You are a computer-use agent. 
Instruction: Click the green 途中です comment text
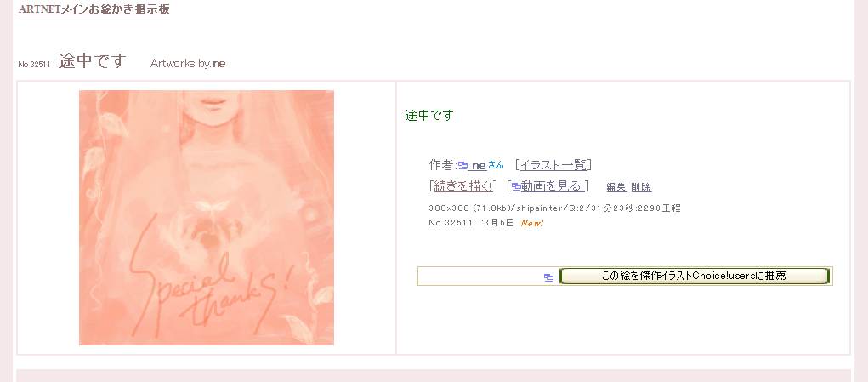click(x=429, y=116)
